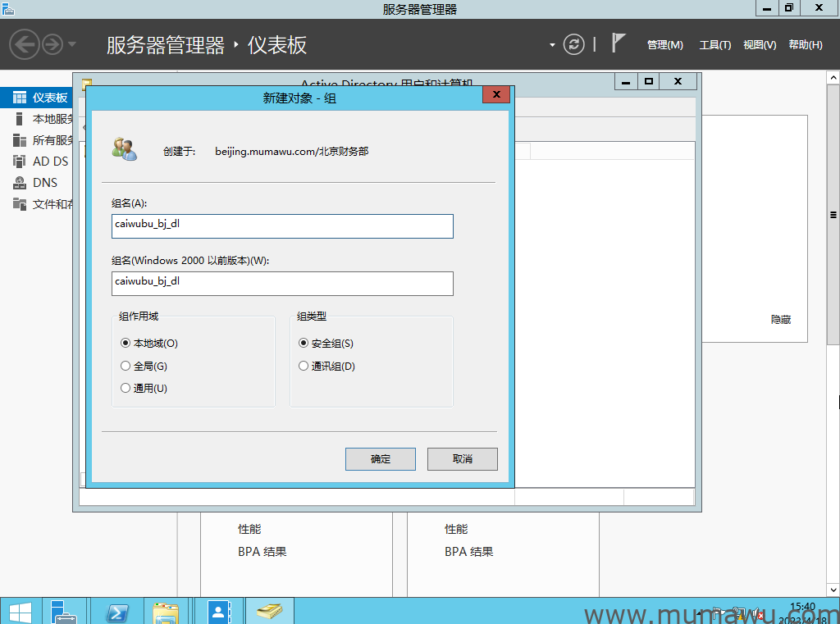Viewport: 840px width, 624px height.
Task: Open the AD DS section in Server Manager
Action: click(46, 161)
